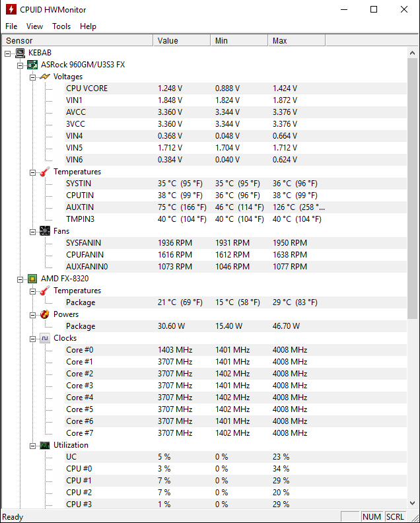This screenshot has height=523, width=420.
Task: Click the motherboard Temperatures thermometer icon
Action: click(44, 172)
